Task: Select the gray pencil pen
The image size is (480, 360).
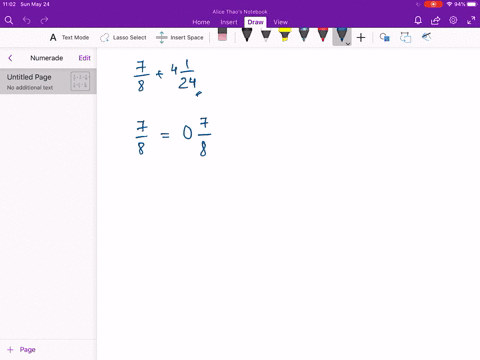Action: [266, 35]
